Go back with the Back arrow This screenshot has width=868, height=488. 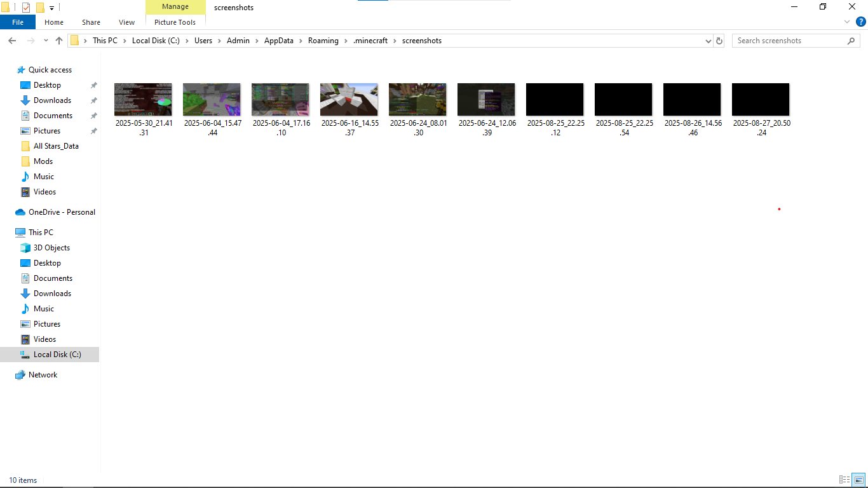[12, 41]
